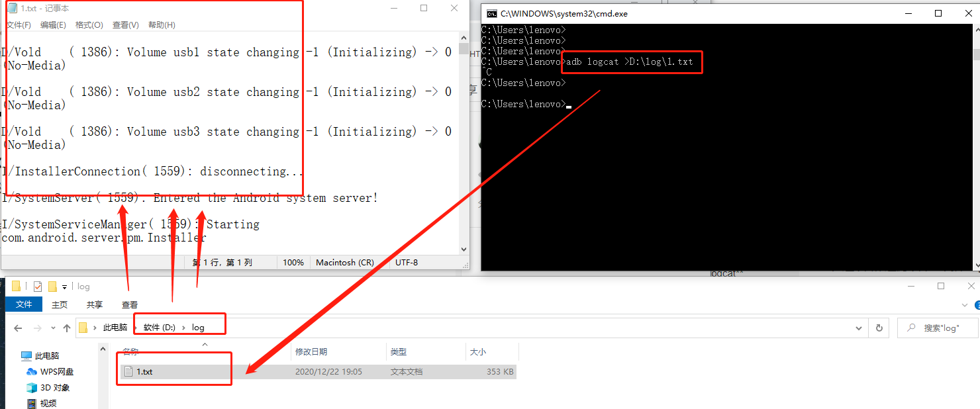Click the address bar folder icon

(83, 328)
